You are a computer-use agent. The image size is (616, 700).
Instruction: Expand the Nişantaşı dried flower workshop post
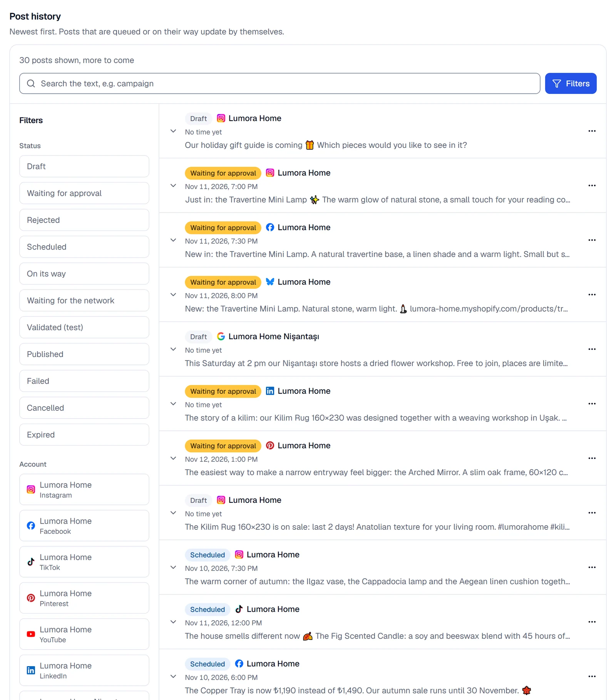pos(173,349)
